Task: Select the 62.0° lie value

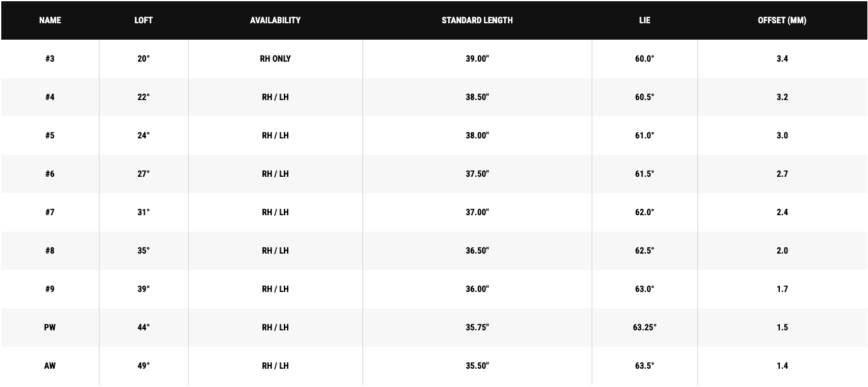Action: tap(645, 212)
